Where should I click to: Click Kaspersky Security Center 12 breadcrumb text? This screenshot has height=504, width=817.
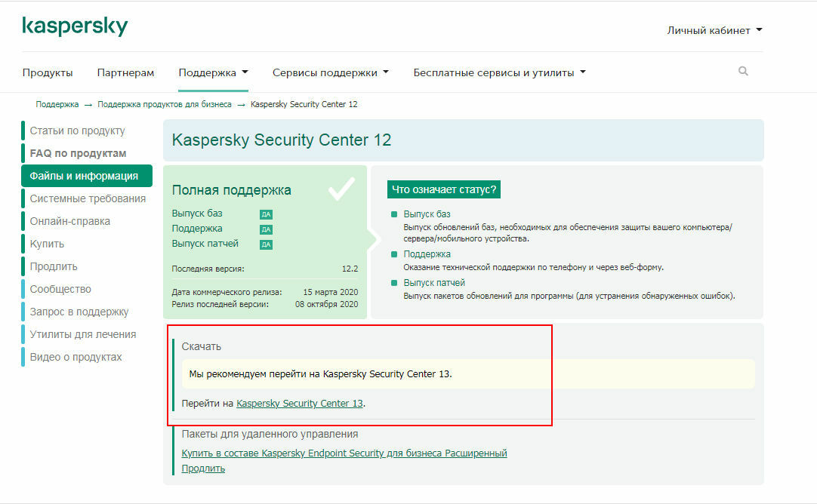pyautogui.click(x=304, y=104)
